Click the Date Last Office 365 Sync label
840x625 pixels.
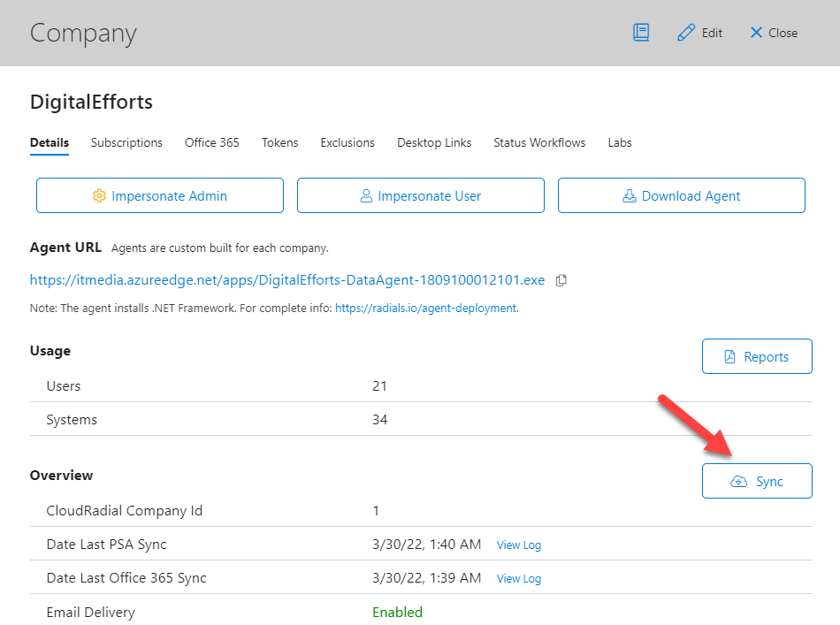(126, 578)
